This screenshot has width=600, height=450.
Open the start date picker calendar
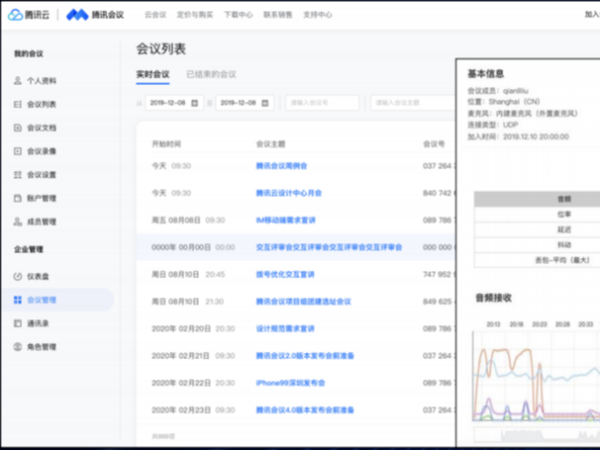click(x=198, y=102)
